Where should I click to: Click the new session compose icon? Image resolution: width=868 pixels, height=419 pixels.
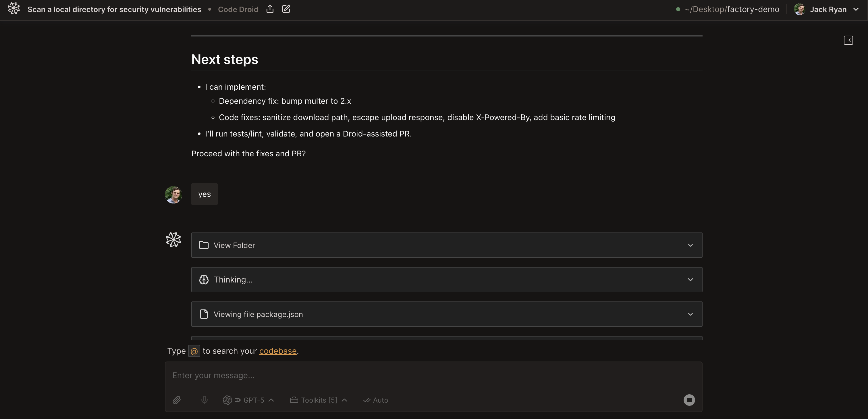[286, 9]
